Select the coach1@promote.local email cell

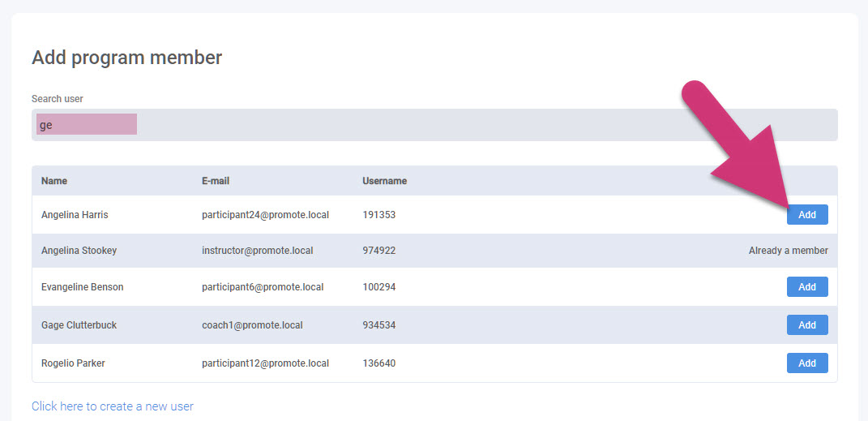coord(252,325)
